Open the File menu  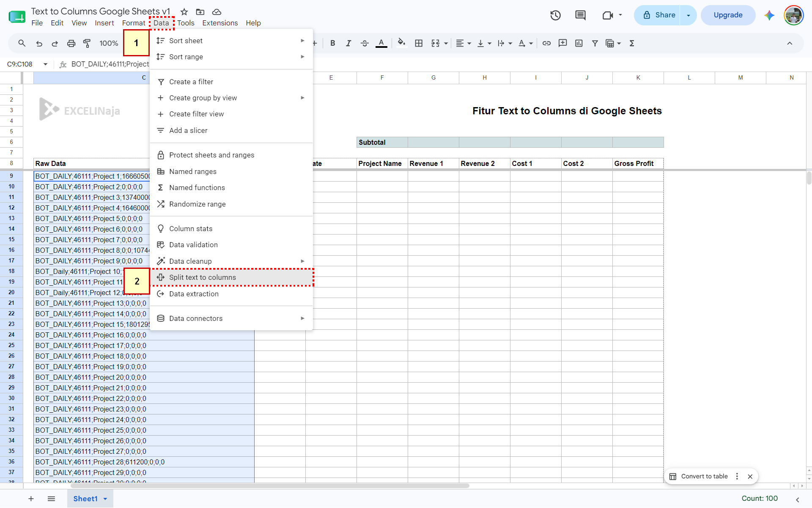click(37, 23)
